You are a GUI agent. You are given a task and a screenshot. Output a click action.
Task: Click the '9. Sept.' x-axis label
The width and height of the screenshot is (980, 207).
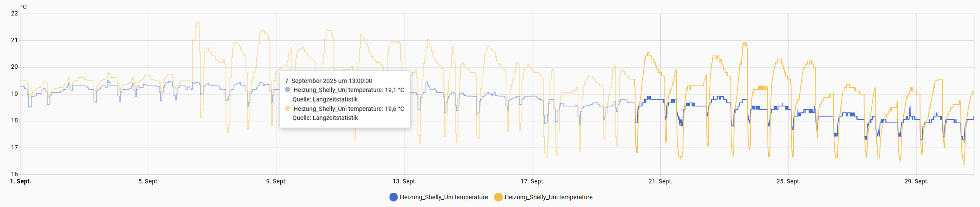click(276, 181)
